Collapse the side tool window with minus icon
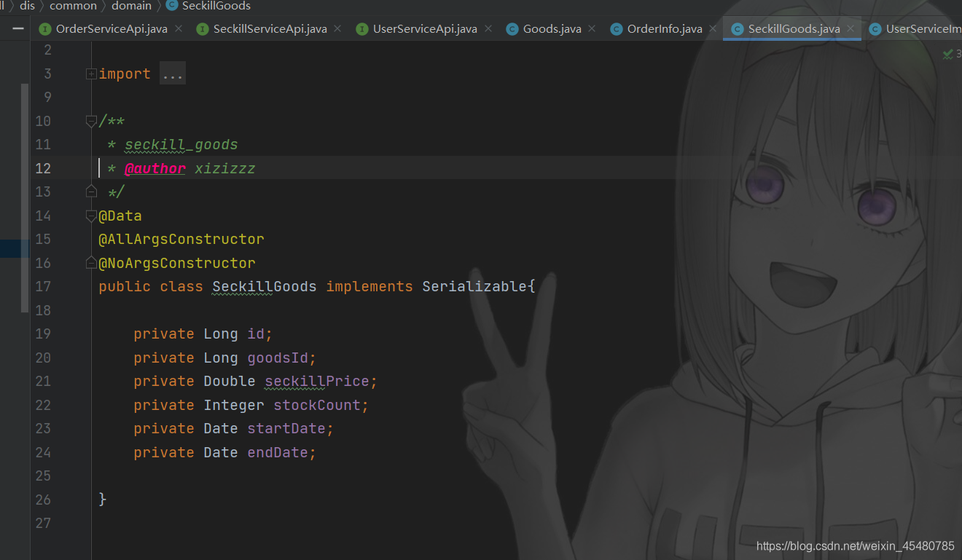 [x=17, y=29]
